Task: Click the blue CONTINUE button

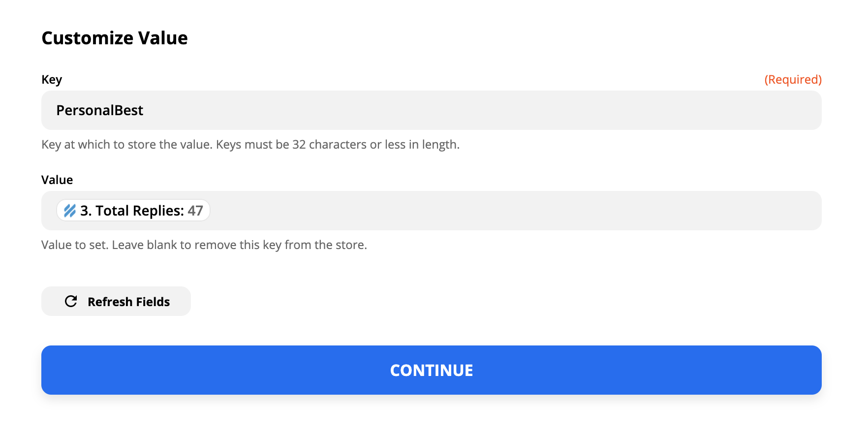Action: [x=432, y=370]
